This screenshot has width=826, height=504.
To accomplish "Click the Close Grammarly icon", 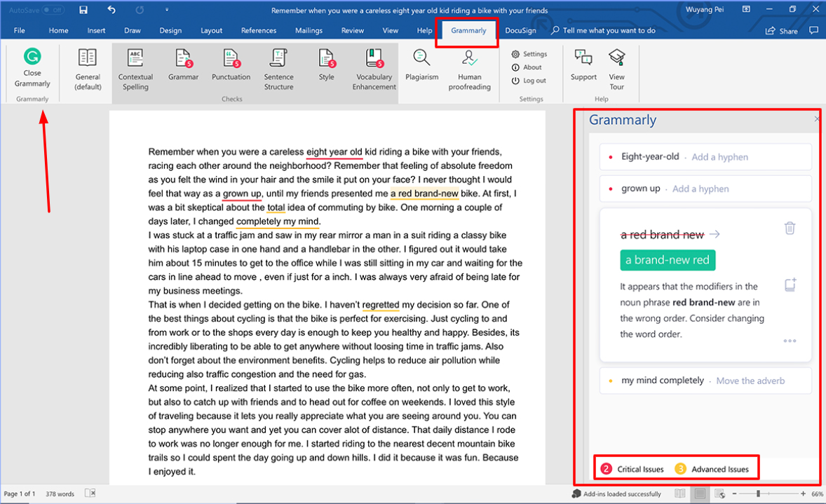I will point(32,57).
